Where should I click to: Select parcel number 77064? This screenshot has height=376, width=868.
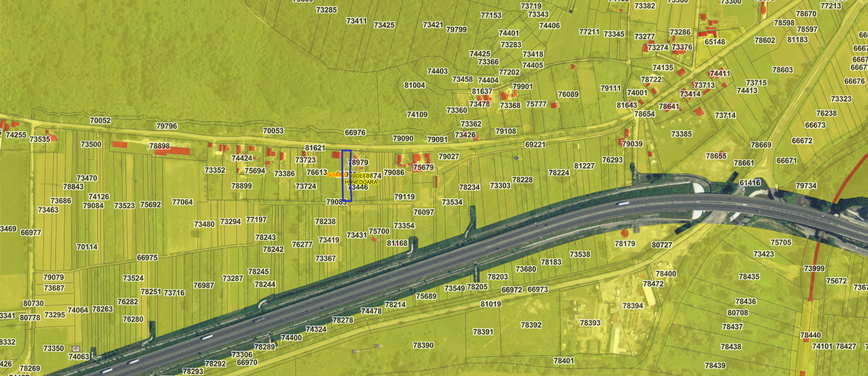coord(182,202)
